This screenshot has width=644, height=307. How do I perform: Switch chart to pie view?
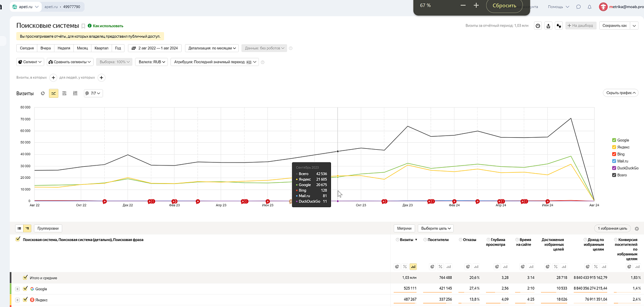[43, 93]
